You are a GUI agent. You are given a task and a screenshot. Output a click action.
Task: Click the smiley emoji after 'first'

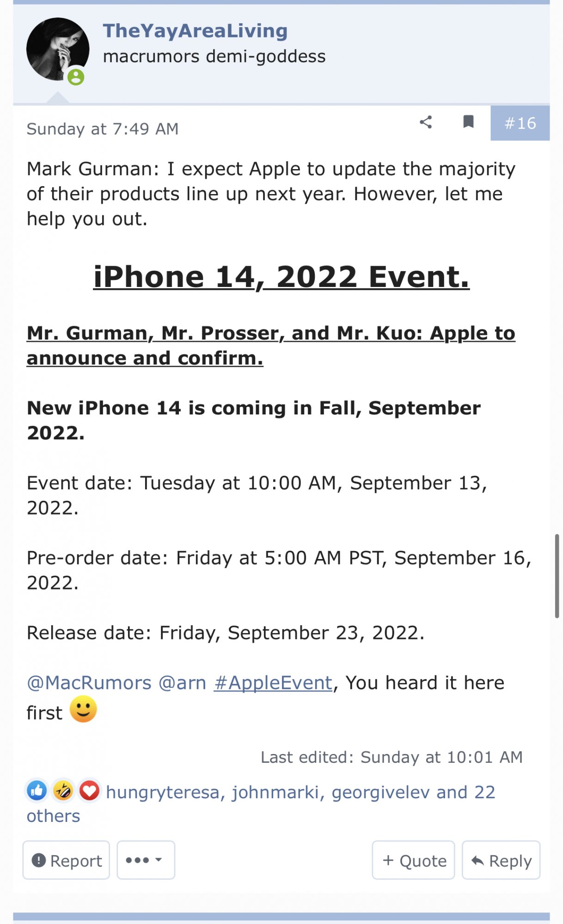pos(83,710)
